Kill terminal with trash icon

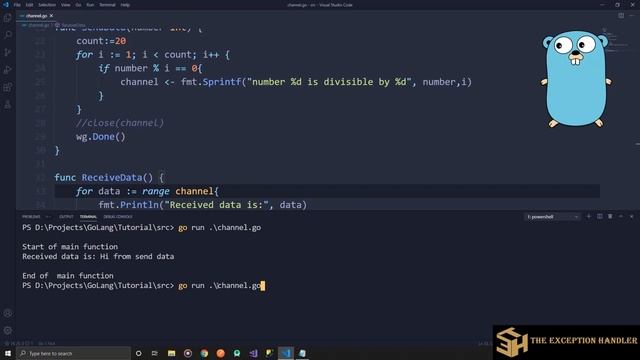(x=610, y=216)
